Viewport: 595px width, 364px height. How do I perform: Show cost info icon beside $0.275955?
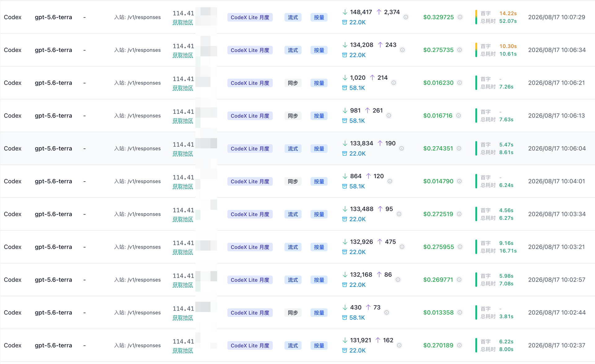click(x=460, y=247)
